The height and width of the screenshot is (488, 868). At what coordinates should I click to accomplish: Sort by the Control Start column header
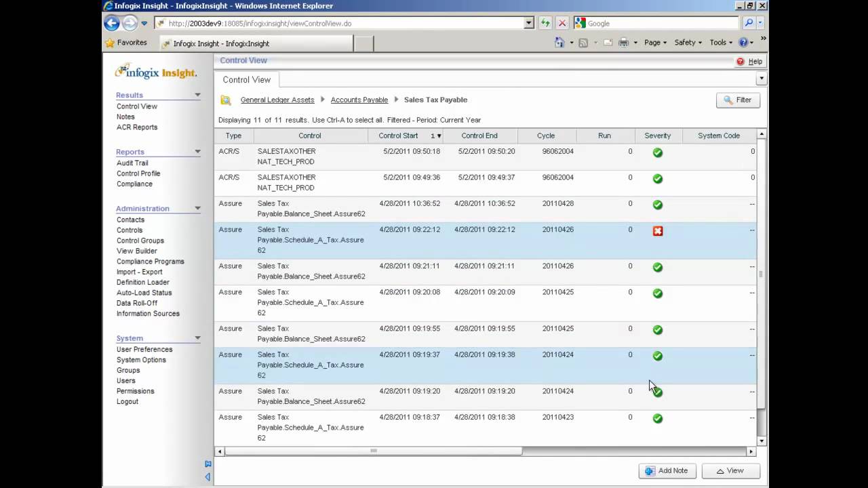point(407,136)
